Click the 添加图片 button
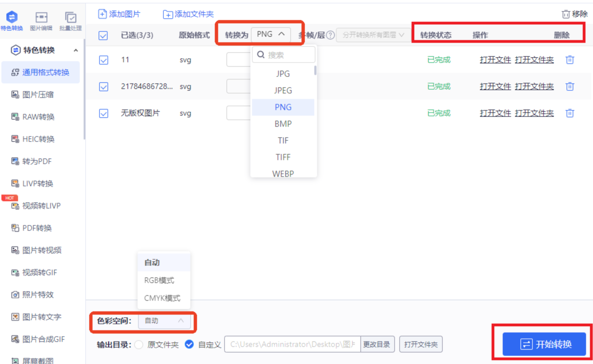 [x=119, y=14]
